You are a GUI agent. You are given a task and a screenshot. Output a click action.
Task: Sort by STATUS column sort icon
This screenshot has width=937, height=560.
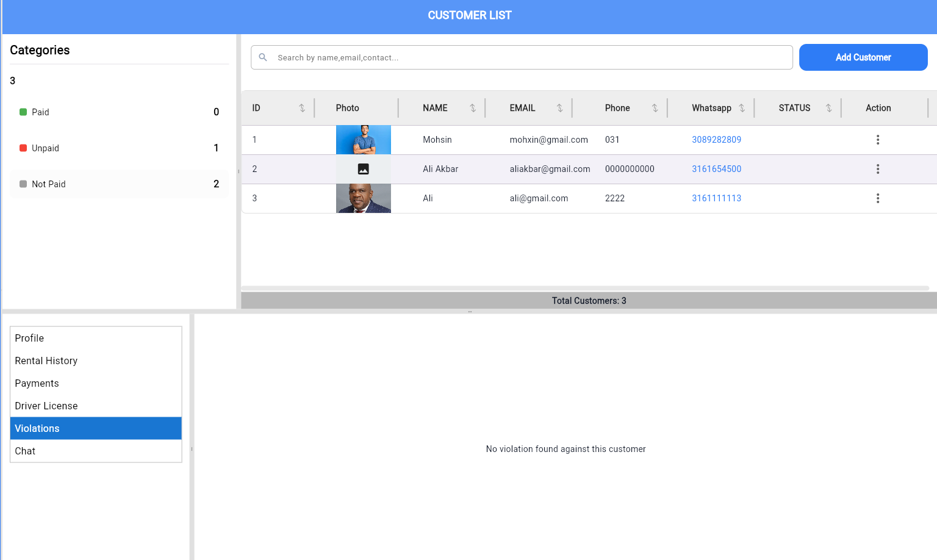point(828,108)
